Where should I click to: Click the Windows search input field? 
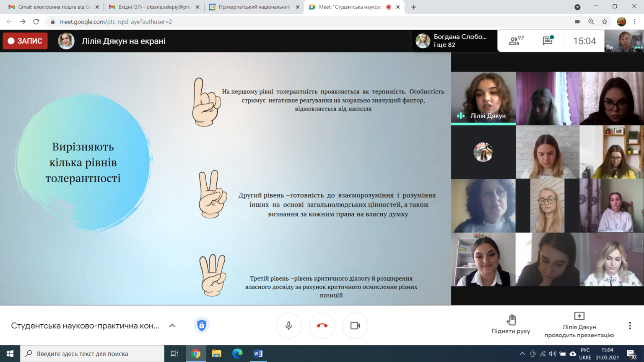pos(92,354)
